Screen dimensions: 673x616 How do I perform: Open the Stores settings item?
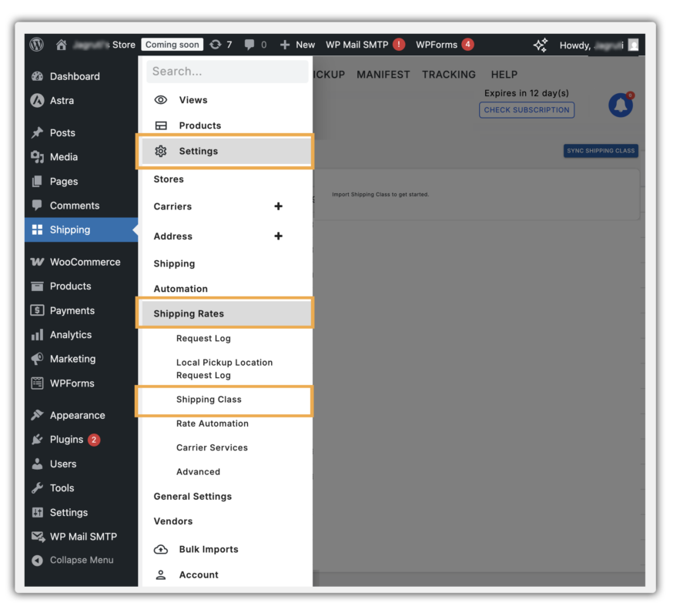[x=169, y=179]
